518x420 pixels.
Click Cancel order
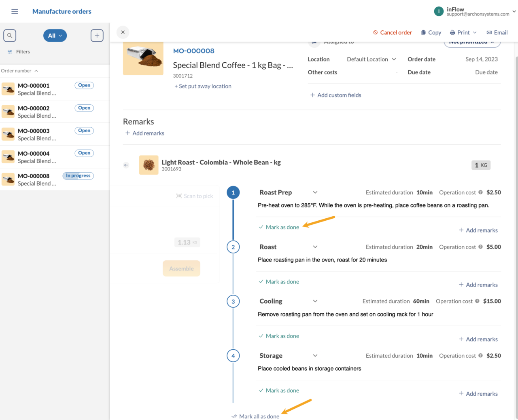tap(393, 32)
